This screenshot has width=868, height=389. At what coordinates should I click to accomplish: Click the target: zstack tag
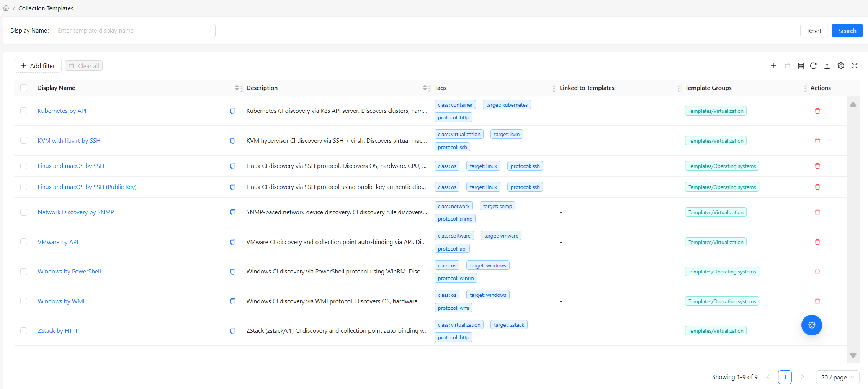pyautogui.click(x=509, y=325)
